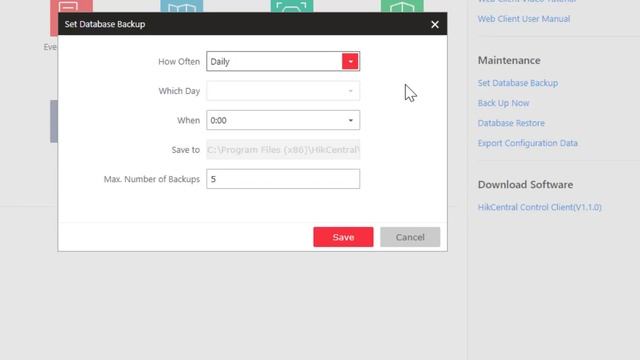Click the teal module icon behind dialog

[292, 6]
